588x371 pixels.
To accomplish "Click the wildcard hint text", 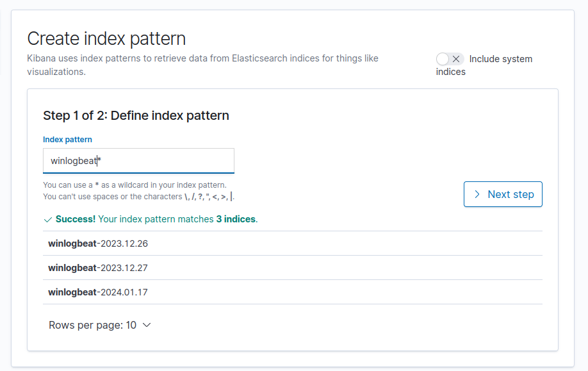I will (135, 185).
